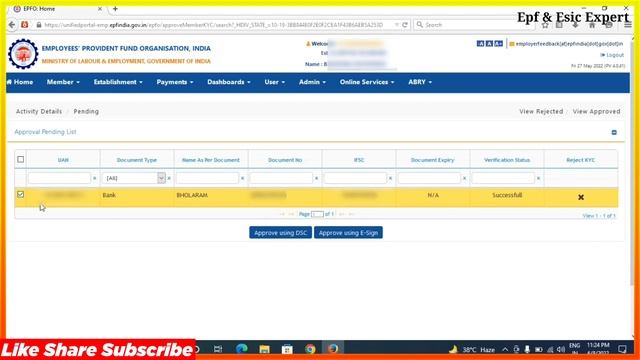Increase font size with A+ icon

(x=498, y=44)
